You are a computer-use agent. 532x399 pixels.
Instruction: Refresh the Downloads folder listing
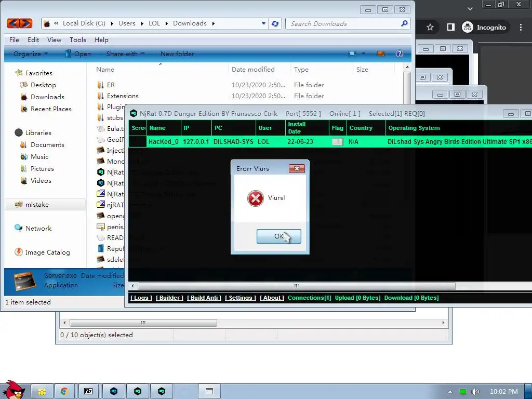point(275,23)
